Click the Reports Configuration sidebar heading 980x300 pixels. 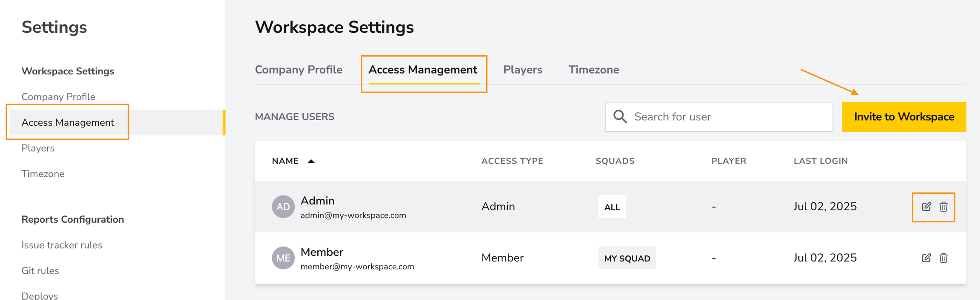73,219
